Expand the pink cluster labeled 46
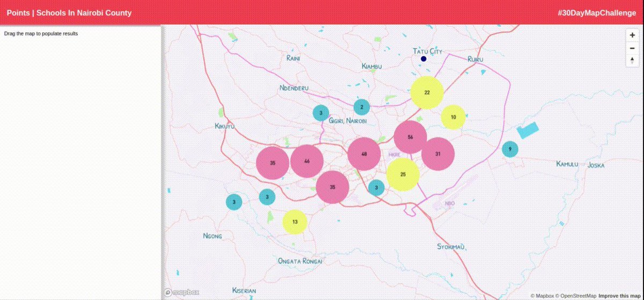The image size is (644, 300). click(x=307, y=162)
